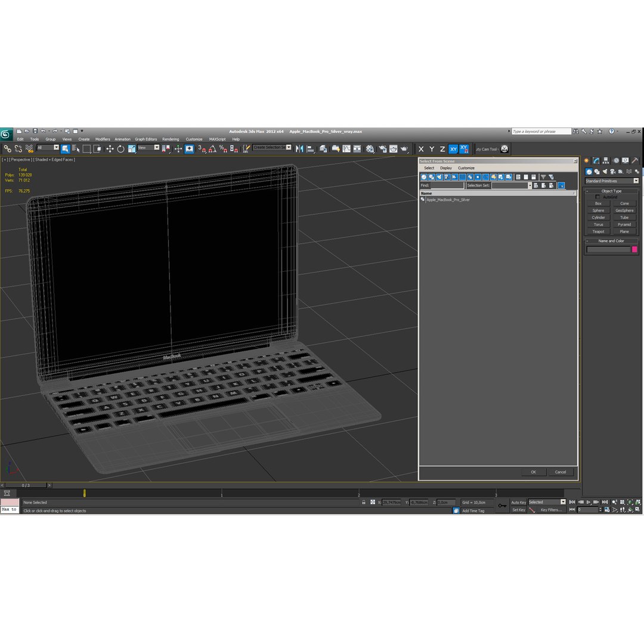Select the Lights category in Create panel
The height and width of the screenshot is (644, 644).
pyautogui.click(x=605, y=171)
